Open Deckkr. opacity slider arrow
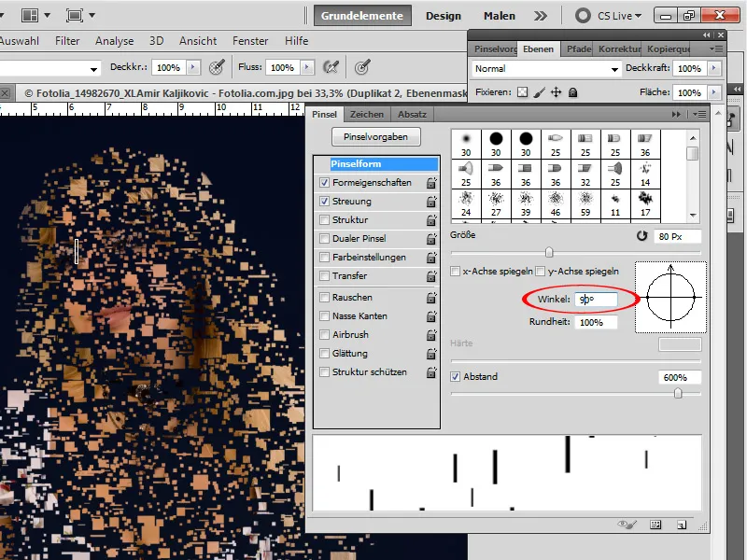Image resolution: width=747 pixels, height=560 pixels. [x=193, y=67]
